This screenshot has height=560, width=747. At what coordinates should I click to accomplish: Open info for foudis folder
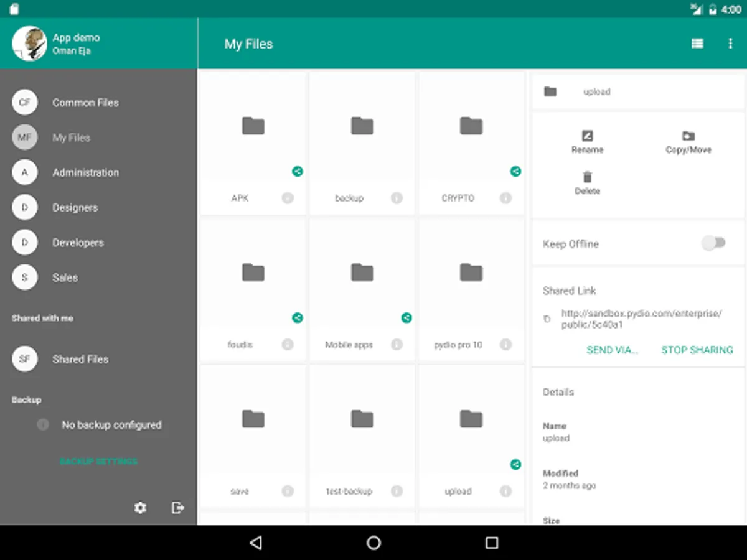(288, 344)
